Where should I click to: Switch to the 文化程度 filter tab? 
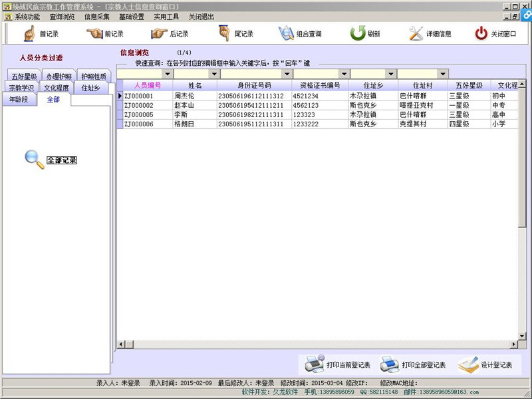coord(57,88)
